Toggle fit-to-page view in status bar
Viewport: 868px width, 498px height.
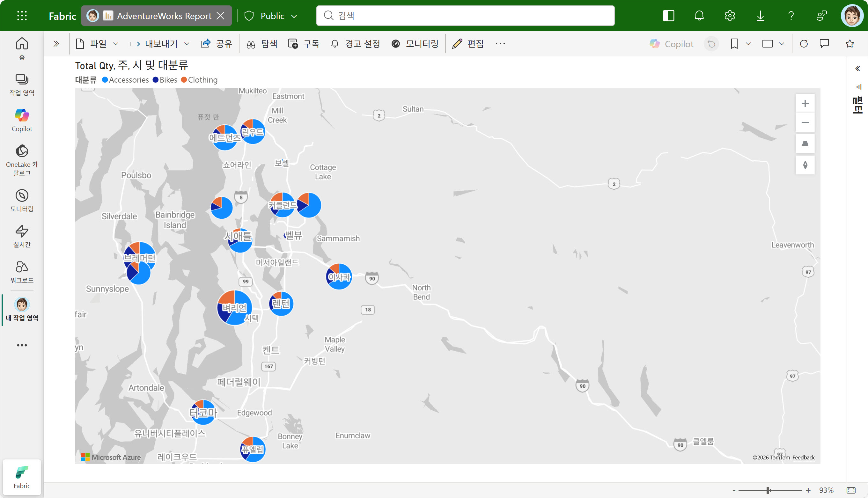pyautogui.click(x=851, y=490)
